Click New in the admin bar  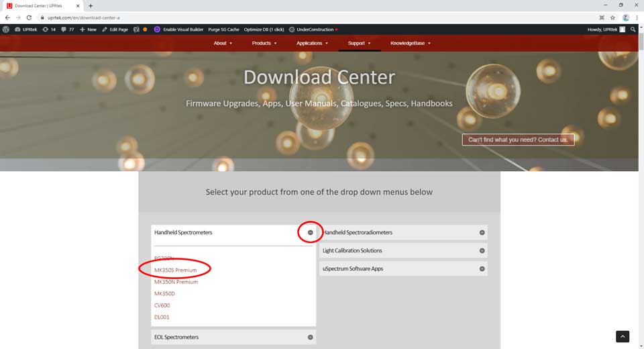pyautogui.click(x=88, y=30)
